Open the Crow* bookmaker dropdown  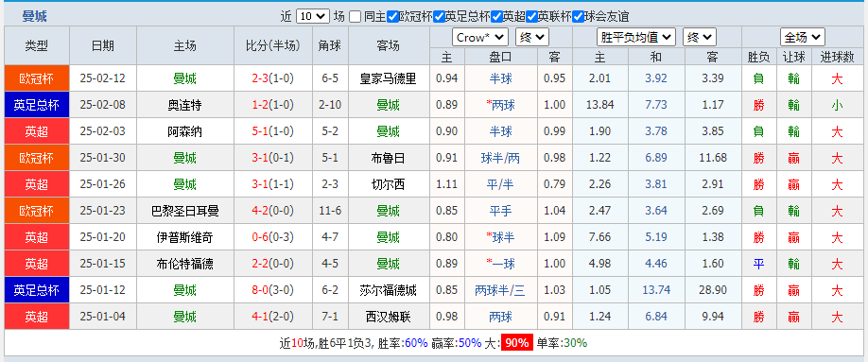480,37
